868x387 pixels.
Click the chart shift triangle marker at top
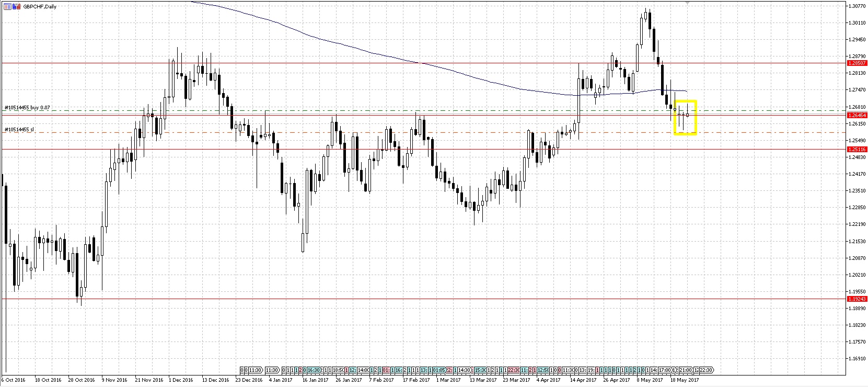pyautogui.click(x=688, y=3)
